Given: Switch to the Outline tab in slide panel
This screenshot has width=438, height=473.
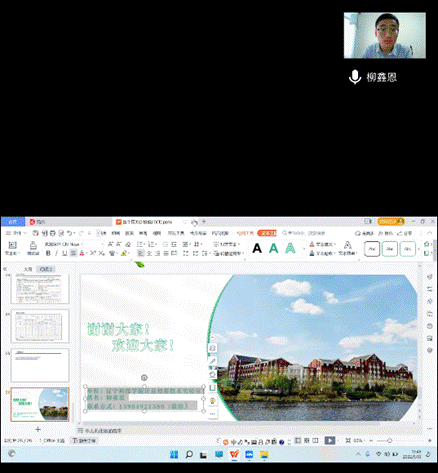Looking at the screenshot, I should pos(28,269).
